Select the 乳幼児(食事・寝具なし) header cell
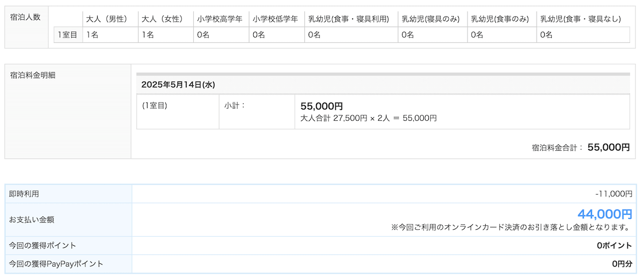644x279 pixels. pos(580,19)
